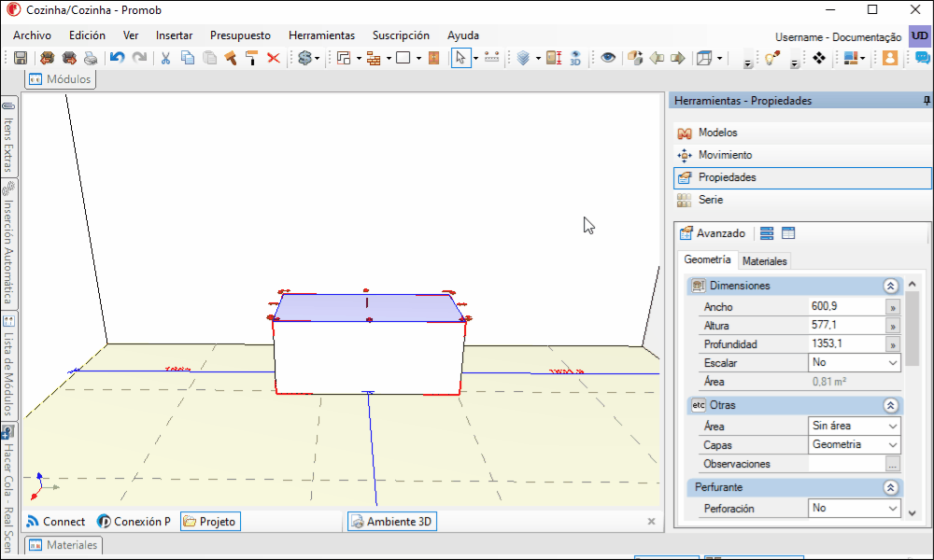The height and width of the screenshot is (560, 934).
Task: Collapse the Dimensiones section
Action: click(890, 286)
